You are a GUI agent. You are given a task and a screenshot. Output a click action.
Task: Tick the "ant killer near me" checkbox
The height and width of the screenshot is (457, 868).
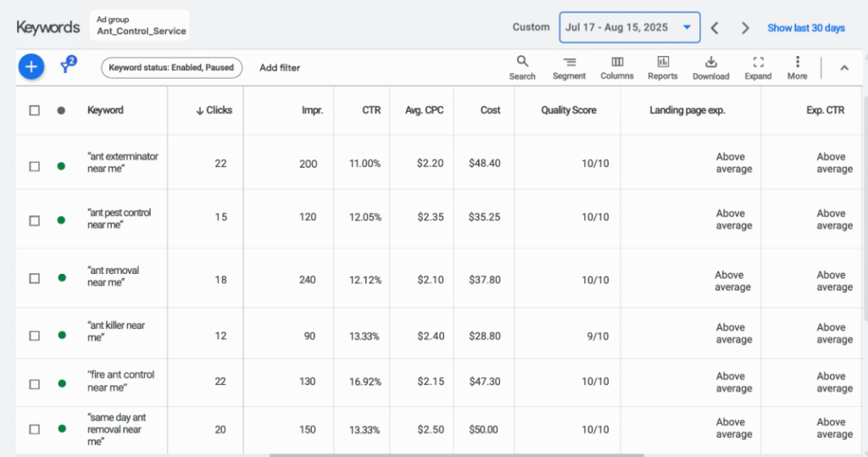tap(35, 336)
